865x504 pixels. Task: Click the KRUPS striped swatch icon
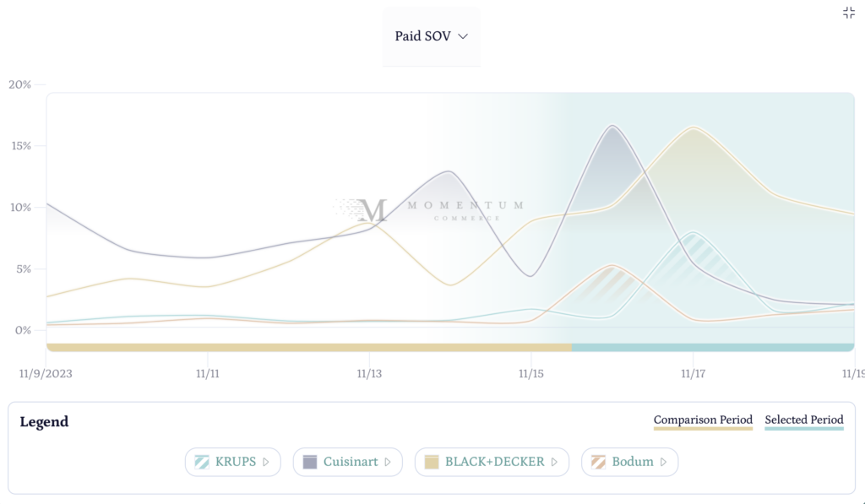tap(202, 462)
